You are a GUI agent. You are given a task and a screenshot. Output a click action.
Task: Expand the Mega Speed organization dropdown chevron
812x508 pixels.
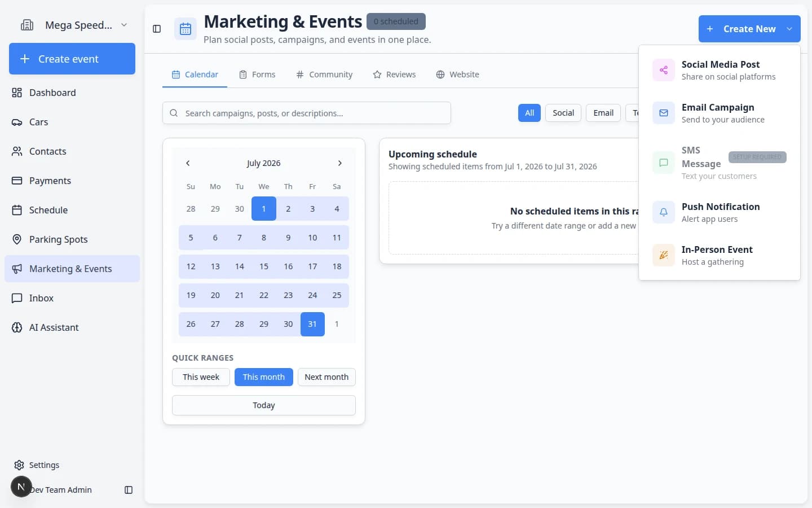[x=124, y=25]
